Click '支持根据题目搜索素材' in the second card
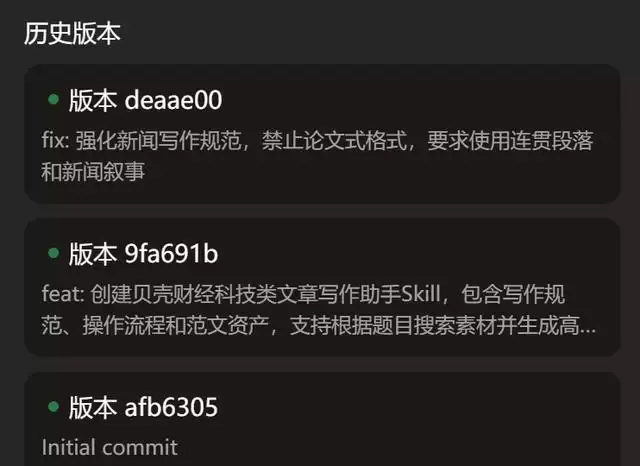The width and height of the screenshot is (640, 466). click(x=393, y=326)
